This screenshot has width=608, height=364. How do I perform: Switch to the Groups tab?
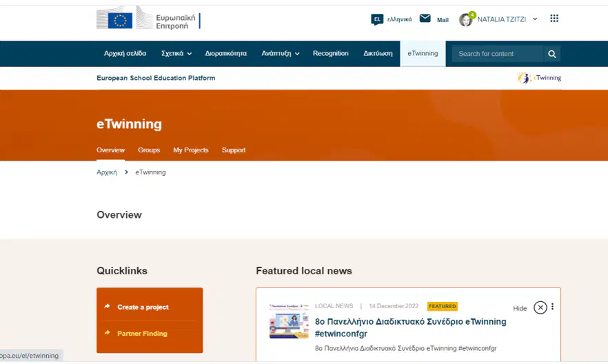[x=149, y=150]
